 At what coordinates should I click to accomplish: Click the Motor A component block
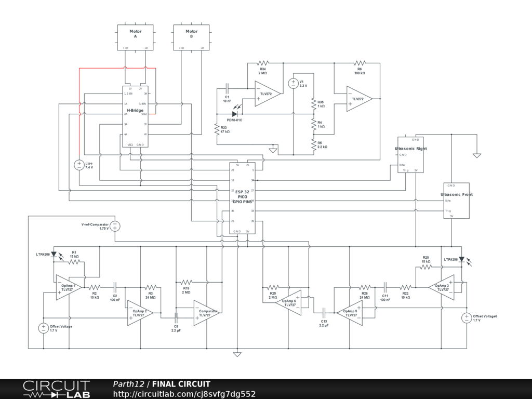tap(135, 37)
